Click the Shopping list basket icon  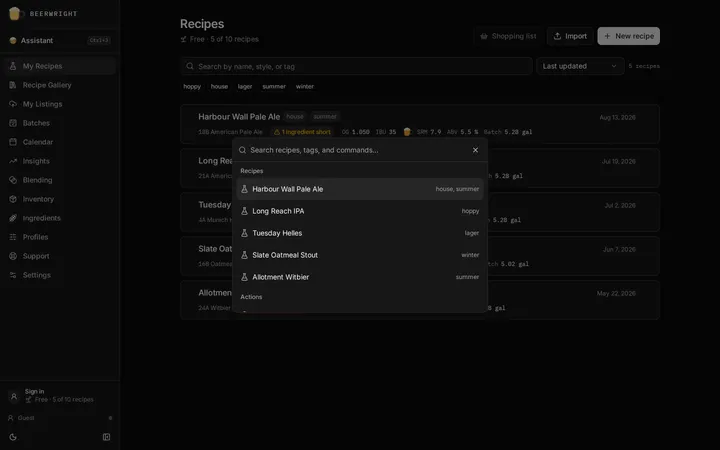[484, 36]
